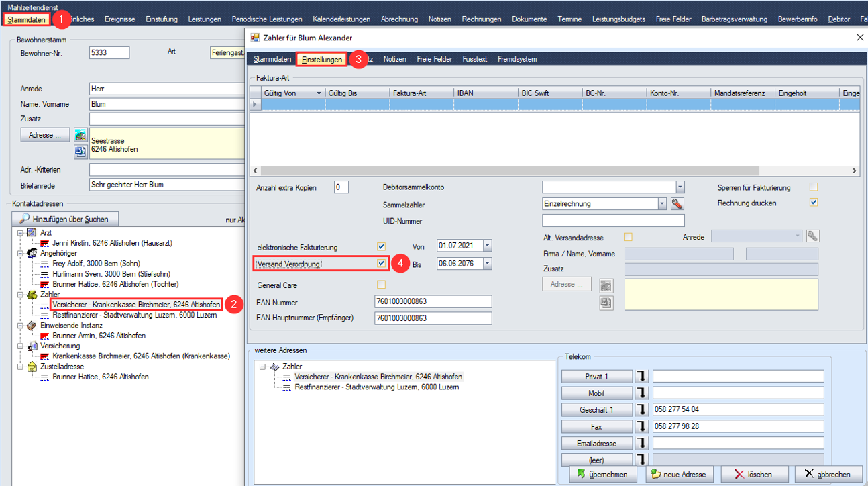Open Einstellungen tab in Zahler dialog
The image size is (868, 486).
coord(322,59)
